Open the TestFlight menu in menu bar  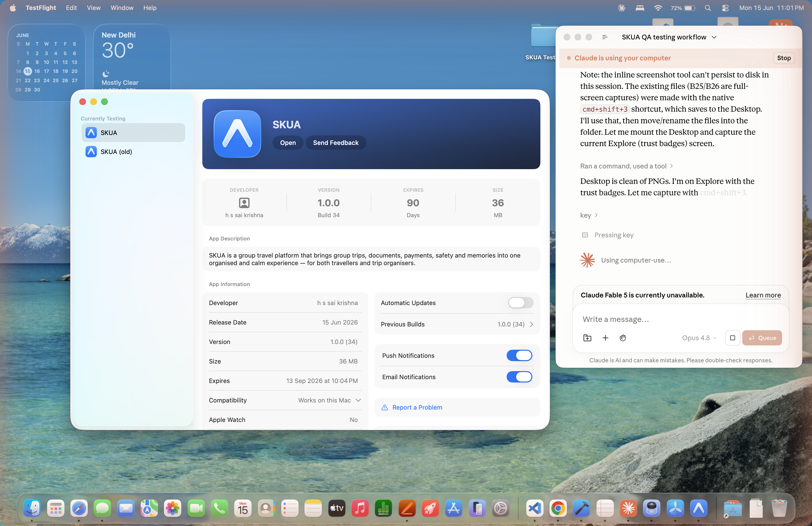41,8
